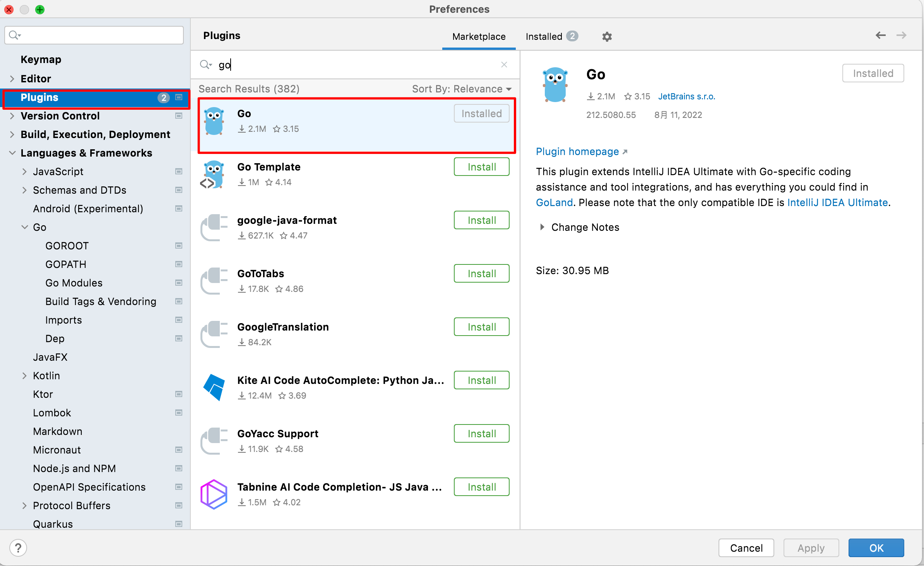Install the Go Template plugin
The width and height of the screenshot is (924, 566).
[481, 167]
